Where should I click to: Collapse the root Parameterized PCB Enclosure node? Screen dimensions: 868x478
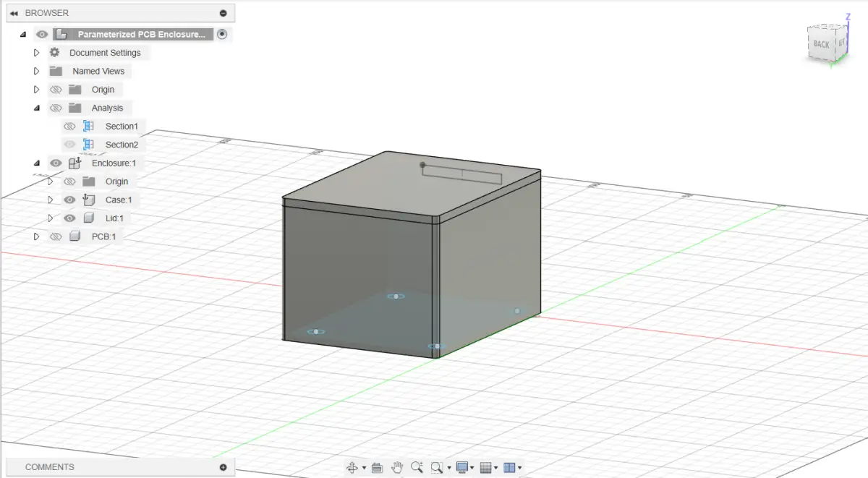[x=23, y=34]
